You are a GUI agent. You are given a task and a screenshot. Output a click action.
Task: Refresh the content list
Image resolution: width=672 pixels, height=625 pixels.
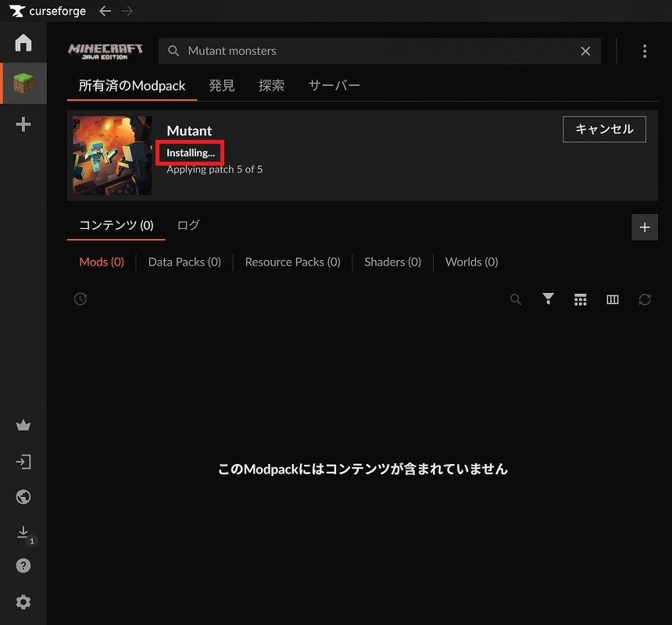pyautogui.click(x=645, y=299)
